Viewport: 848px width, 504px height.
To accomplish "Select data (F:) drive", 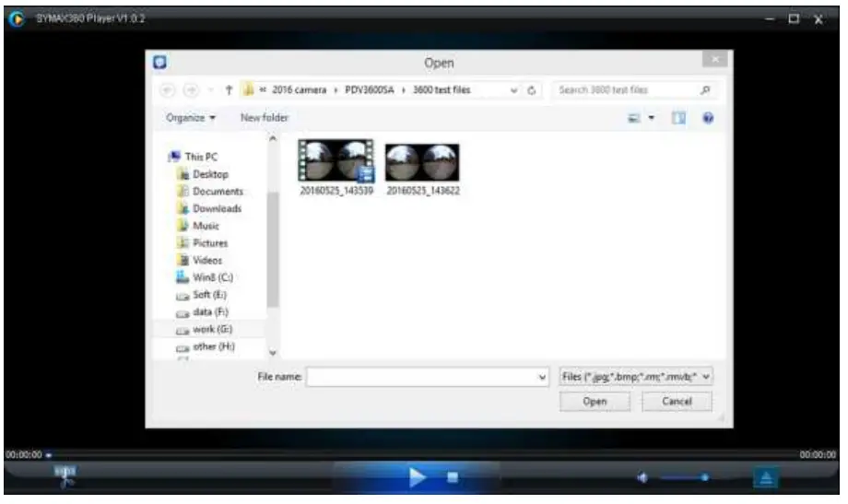I will [x=210, y=312].
